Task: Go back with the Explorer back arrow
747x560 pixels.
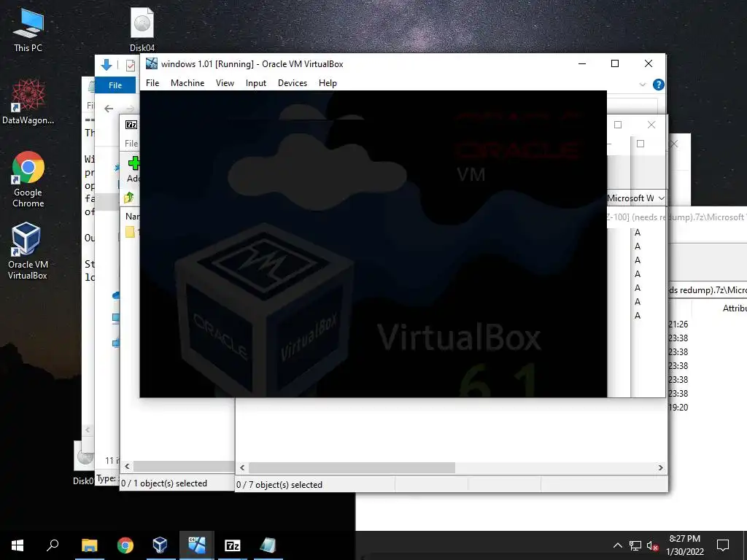Action: tap(109, 109)
